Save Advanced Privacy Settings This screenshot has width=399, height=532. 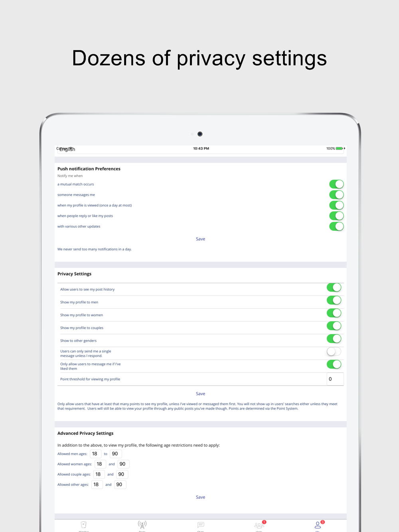point(200,497)
